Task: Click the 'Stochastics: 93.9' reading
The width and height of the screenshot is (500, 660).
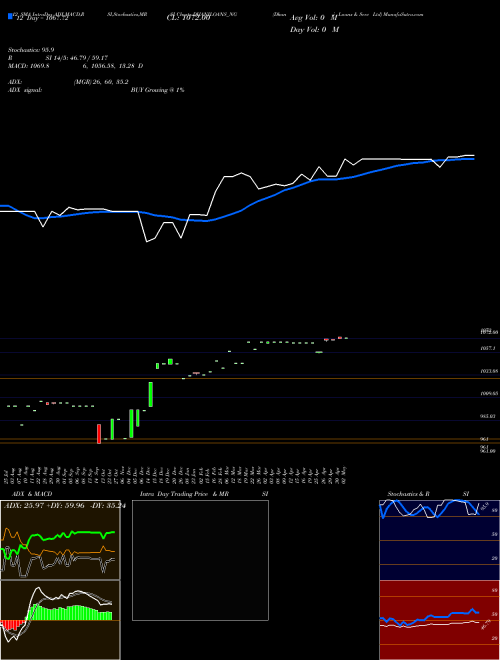Action: (x=31, y=50)
